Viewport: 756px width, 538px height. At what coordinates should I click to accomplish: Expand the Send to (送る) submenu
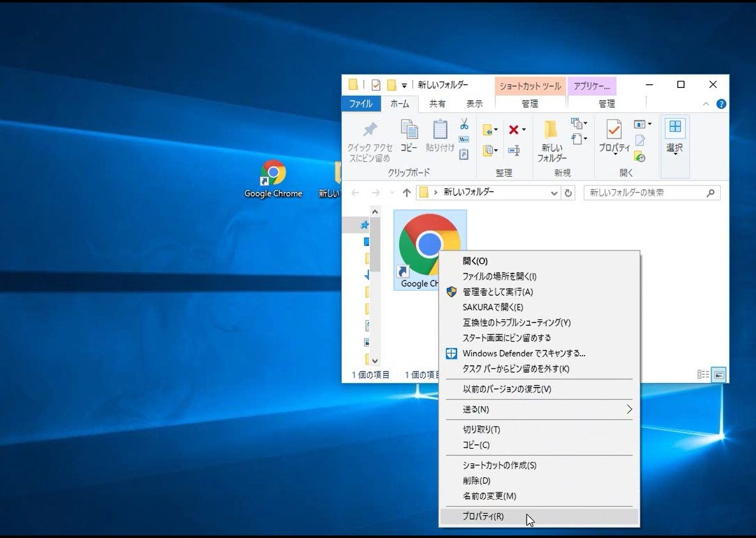[629, 409]
